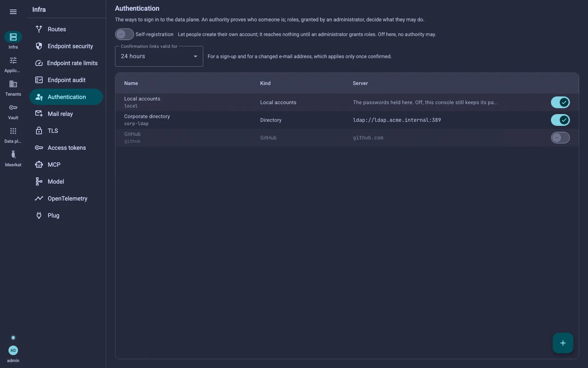Image resolution: width=588 pixels, height=368 pixels.
Task: Enable the GitHub authority toggle
Action: [560, 138]
